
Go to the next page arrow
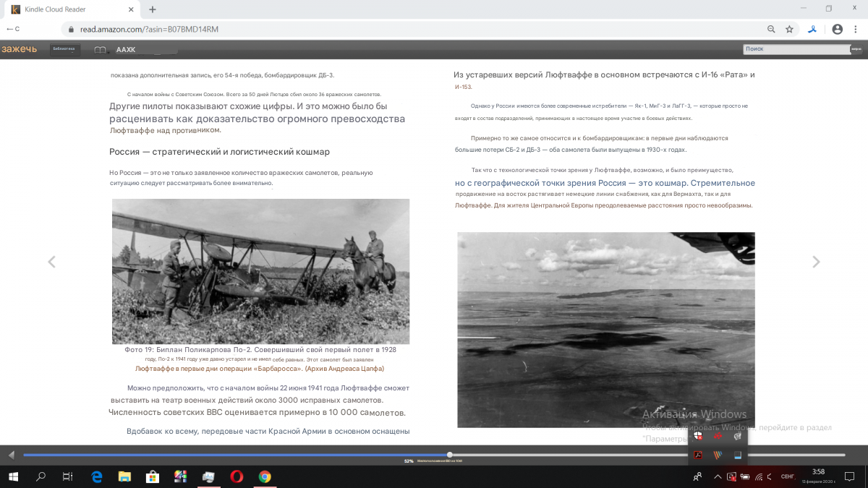(816, 262)
